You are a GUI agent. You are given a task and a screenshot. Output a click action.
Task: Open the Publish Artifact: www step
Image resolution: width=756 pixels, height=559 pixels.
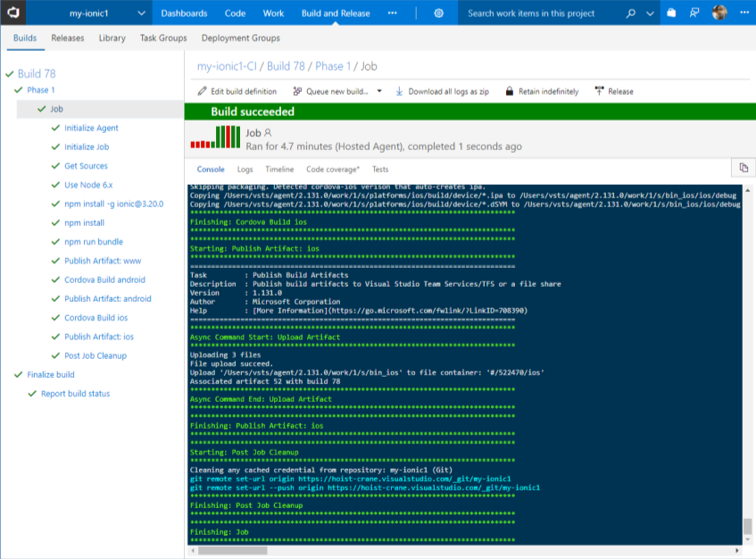coord(103,261)
